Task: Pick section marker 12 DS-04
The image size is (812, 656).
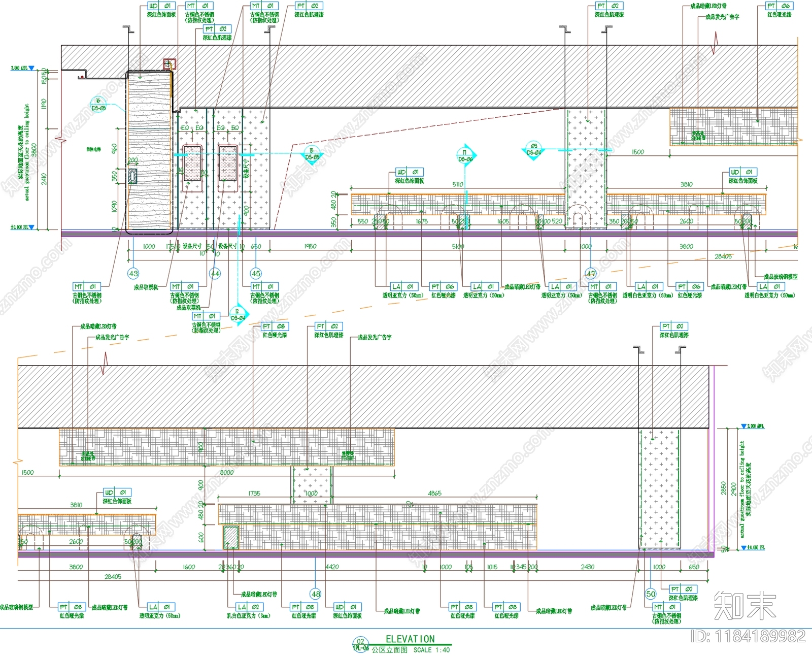Action: click(238, 315)
